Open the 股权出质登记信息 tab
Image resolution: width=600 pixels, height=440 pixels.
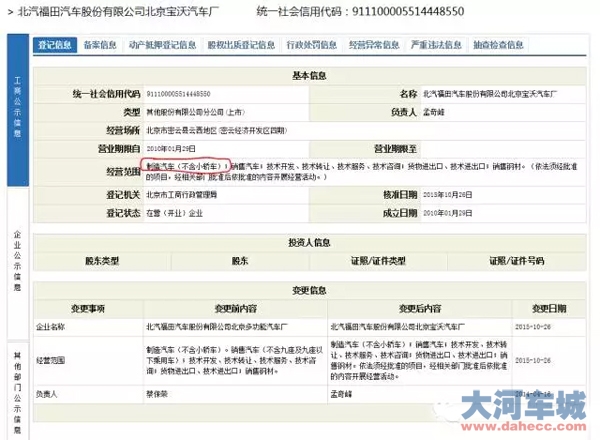(x=241, y=45)
